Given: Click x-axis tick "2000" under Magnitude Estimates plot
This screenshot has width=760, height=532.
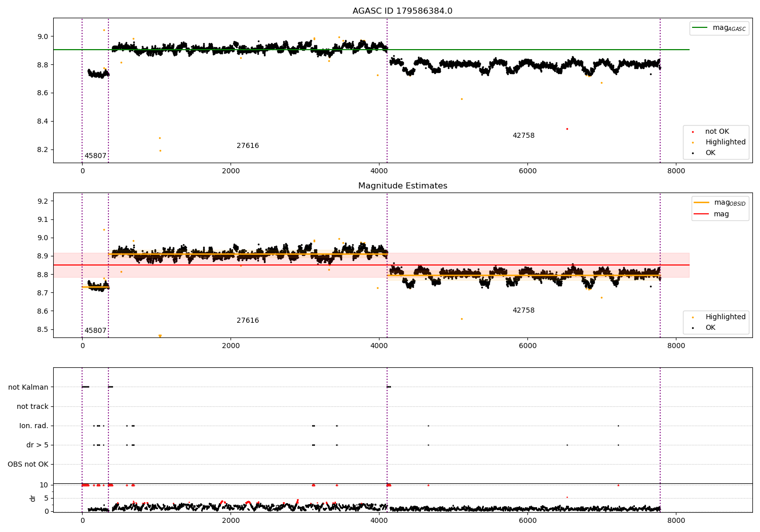Looking at the screenshot, I should 231,346.
